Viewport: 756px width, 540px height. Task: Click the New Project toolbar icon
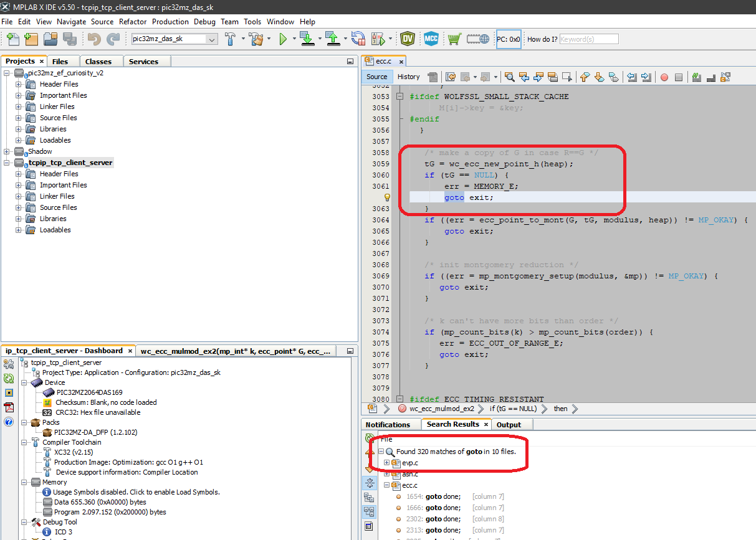point(31,39)
